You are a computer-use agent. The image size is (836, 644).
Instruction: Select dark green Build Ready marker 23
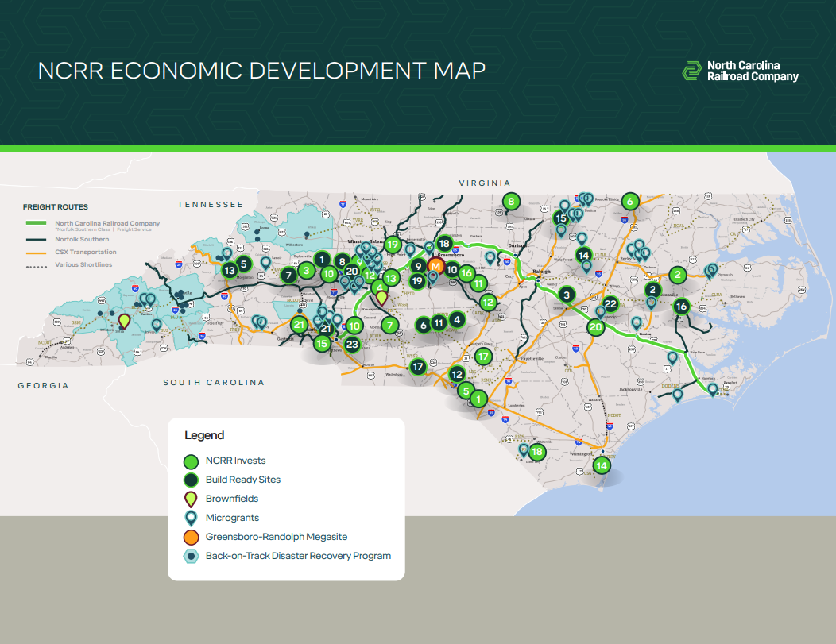(x=352, y=344)
